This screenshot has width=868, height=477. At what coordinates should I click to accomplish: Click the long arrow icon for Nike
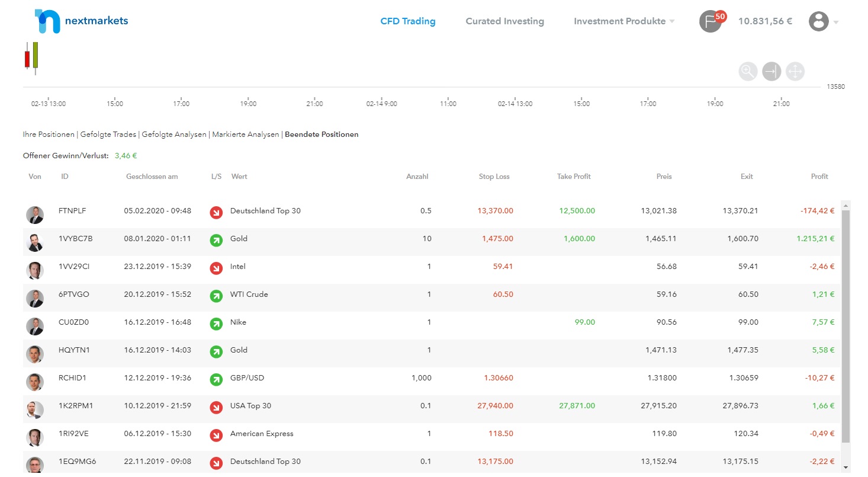tap(216, 324)
